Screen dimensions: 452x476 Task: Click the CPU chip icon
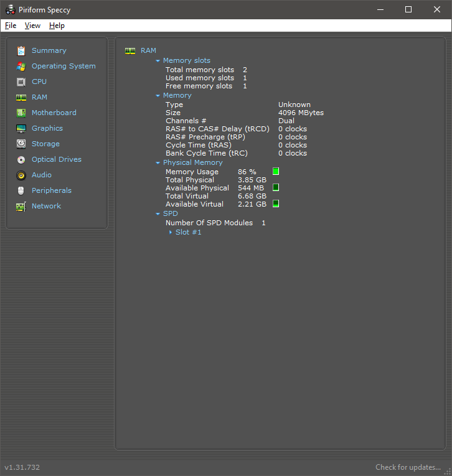pyautogui.click(x=21, y=82)
